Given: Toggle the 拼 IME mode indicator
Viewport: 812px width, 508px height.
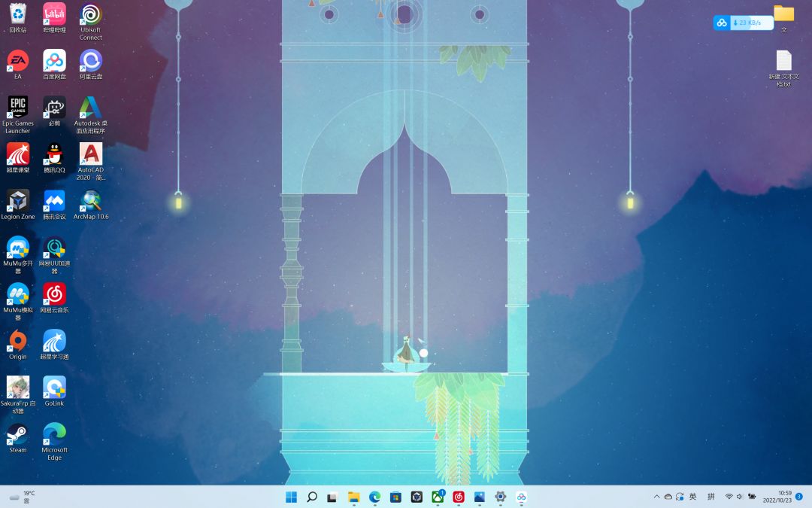Looking at the screenshot, I should pos(711,497).
